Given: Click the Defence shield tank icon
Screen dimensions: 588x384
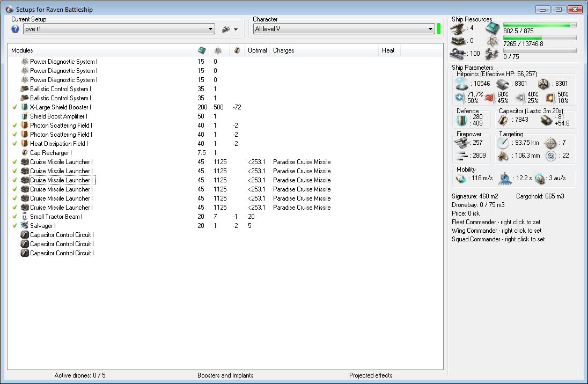Looking at the screenshot, I should point(461,120).
